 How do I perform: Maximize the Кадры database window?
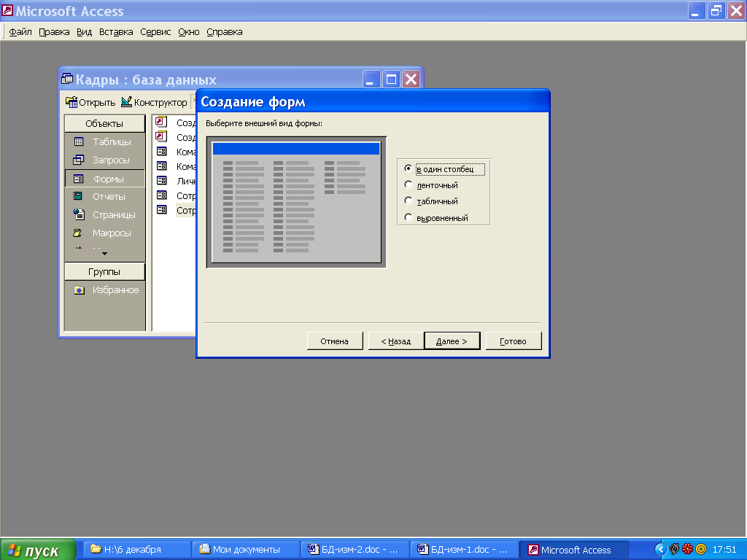pos(391,79)
